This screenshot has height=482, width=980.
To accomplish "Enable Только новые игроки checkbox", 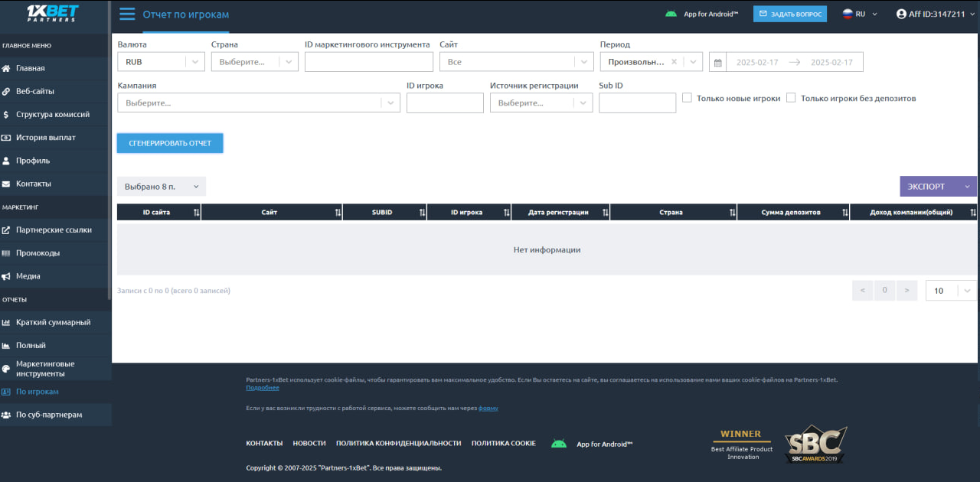I will pyautogui.click(x=687, y=98).
